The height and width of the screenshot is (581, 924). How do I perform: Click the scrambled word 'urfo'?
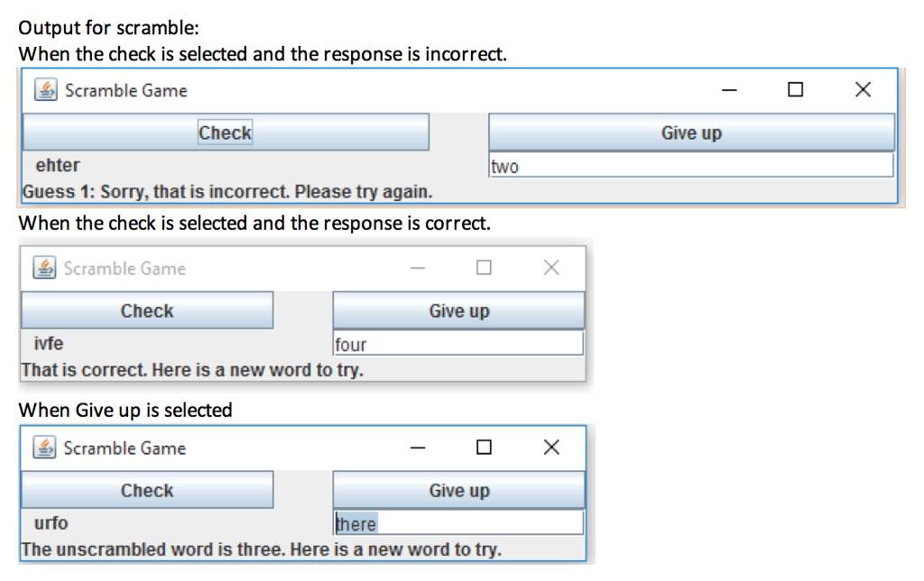pos(50,523)
